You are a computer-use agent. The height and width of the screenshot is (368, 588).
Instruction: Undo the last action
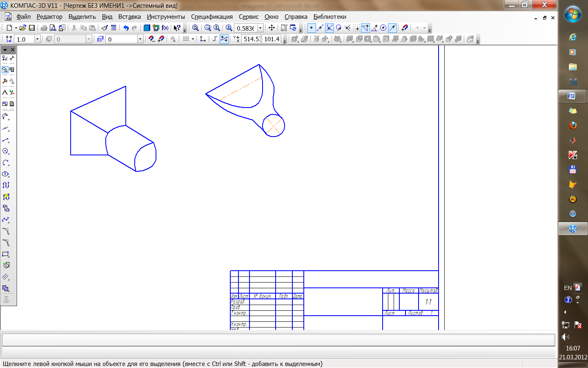[x=126, y=28]
